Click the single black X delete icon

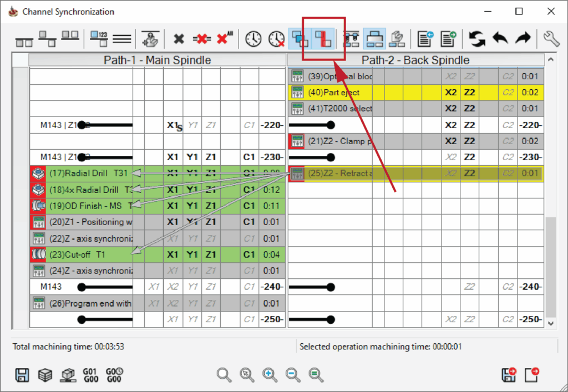tap(179, 39)
